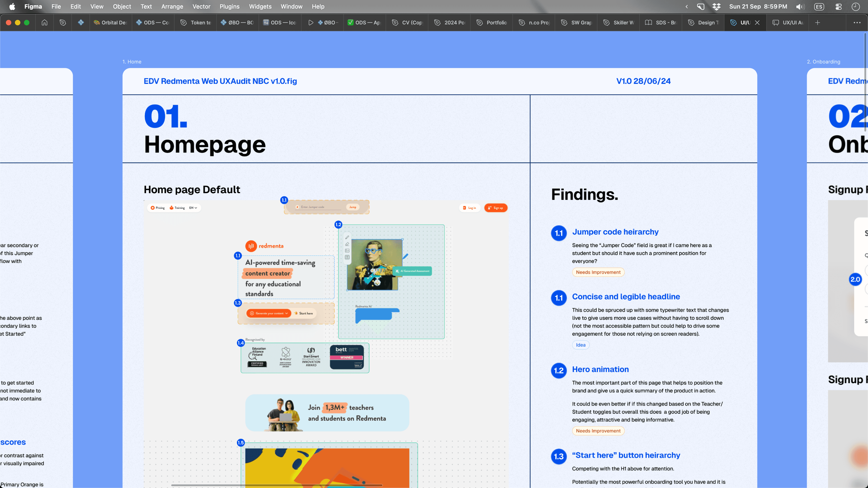Open Dropbox menu bar icon

click(x=716, y=6)
